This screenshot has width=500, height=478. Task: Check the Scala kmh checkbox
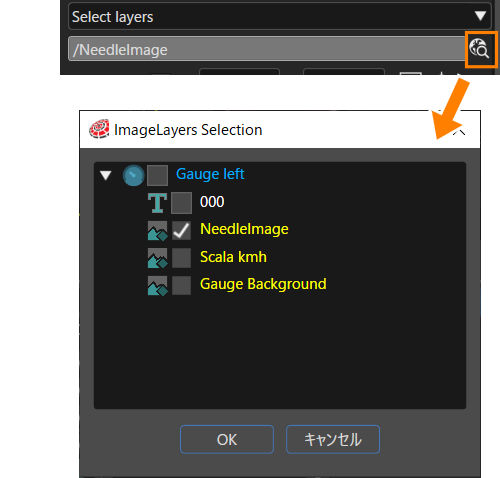(x=181, y=258)
